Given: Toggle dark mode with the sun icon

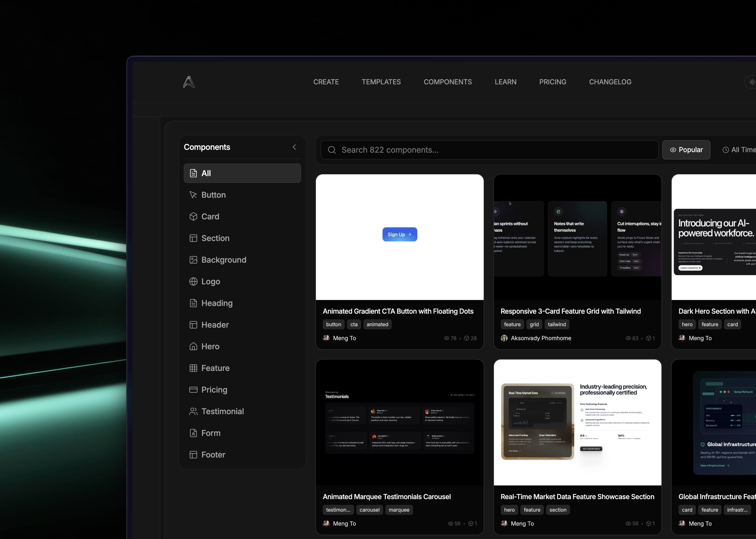Looking at the screenshot, I should click(x=751, y=82).
